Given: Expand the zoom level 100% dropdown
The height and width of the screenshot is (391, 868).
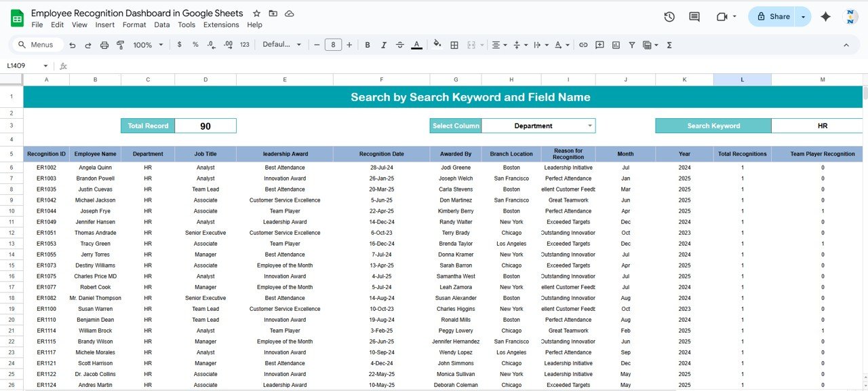Looking at the screenshot, I should [149, 45].
